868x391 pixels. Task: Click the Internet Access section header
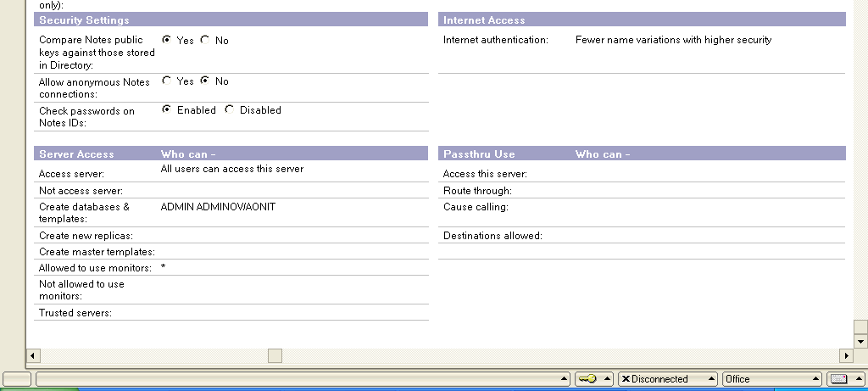(x=643, y=20)
